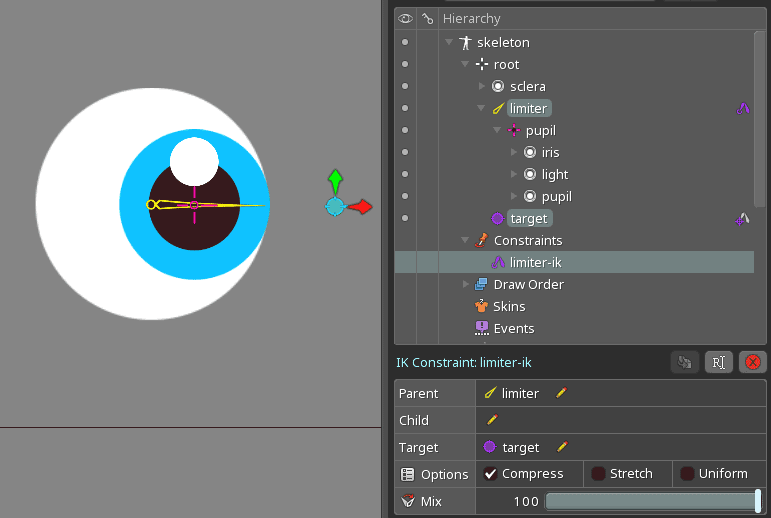
Task: Select the Events item in the tree
Action: point(513,328)
